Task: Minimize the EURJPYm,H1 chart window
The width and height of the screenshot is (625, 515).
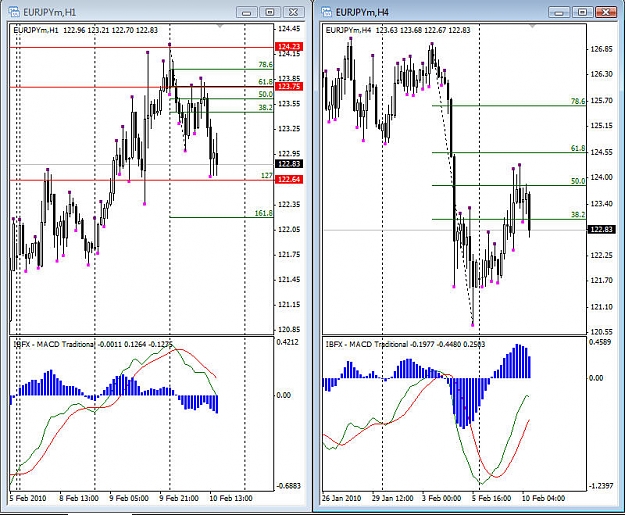Action: [x=246, y=12]
